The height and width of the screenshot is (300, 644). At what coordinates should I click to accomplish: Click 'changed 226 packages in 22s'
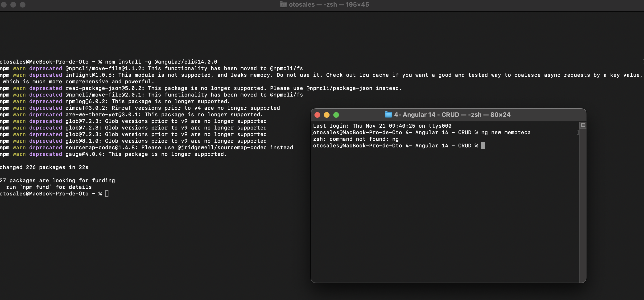click(44, 167)
